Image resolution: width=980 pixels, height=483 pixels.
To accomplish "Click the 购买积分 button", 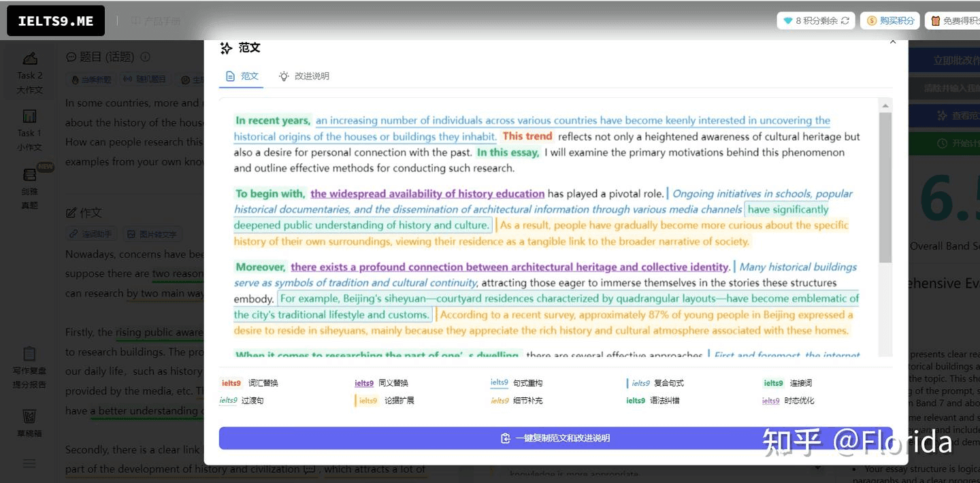I will 890,21.
